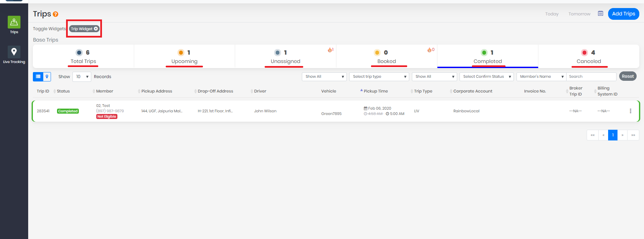This screenshot has height=239, width=644.
Task: Open second Show All dropdown before Confirm Status
Action: [434, 77]
